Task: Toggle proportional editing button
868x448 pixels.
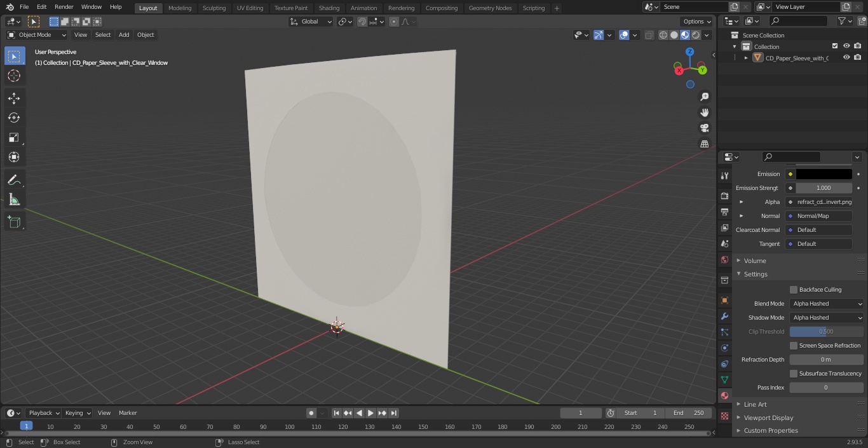Action: pos(394,22)
